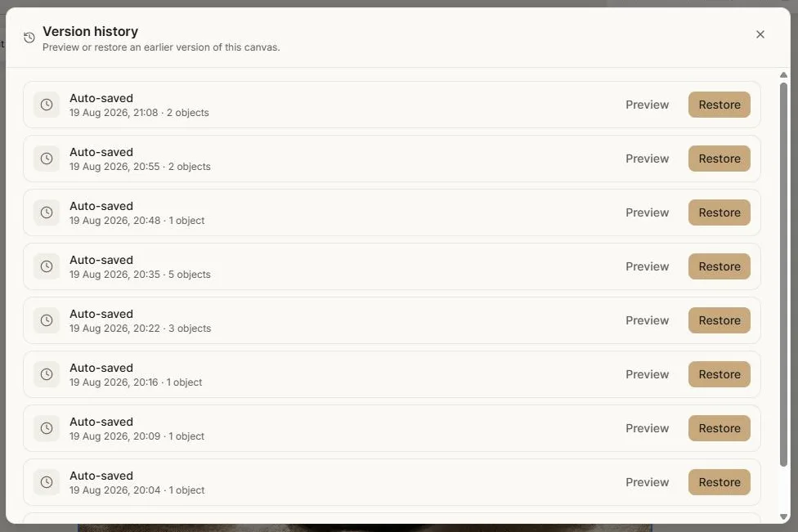
Task: Select the 20:09 auto-saved entry row
Action: 392,428
